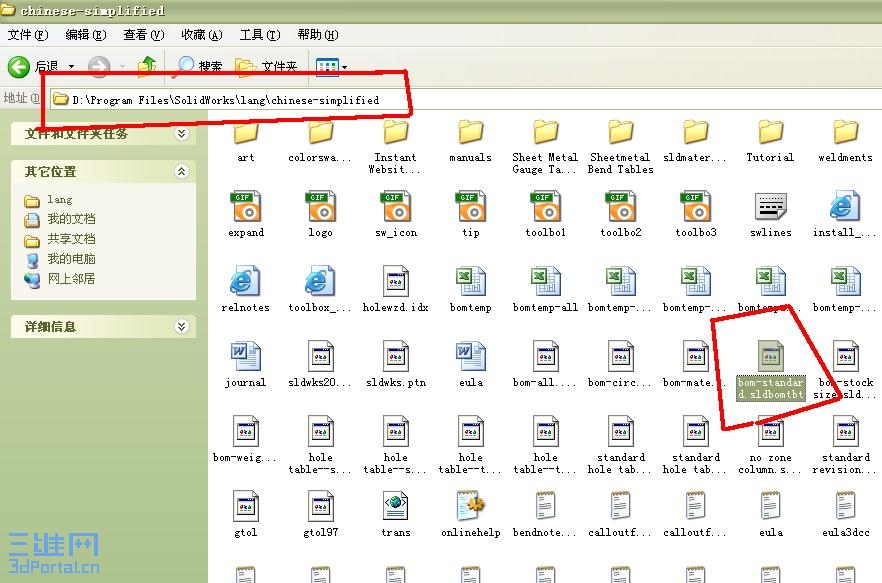The width and height of the screenshot is (882, 583).
Task: Open 共享文档 link in sidebar
Action: tap(60, 239)
